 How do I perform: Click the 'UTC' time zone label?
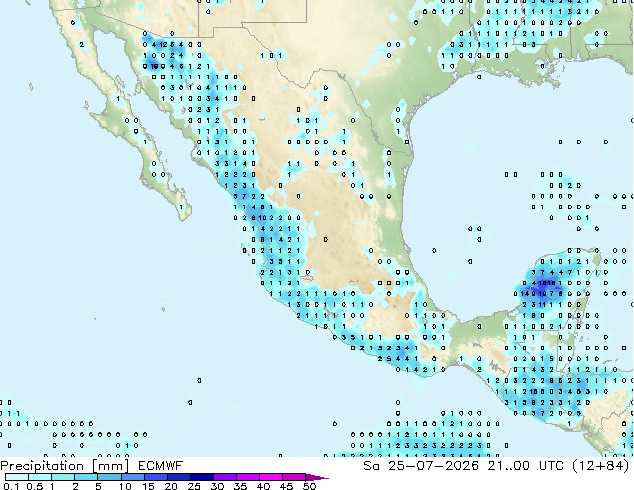551,466
